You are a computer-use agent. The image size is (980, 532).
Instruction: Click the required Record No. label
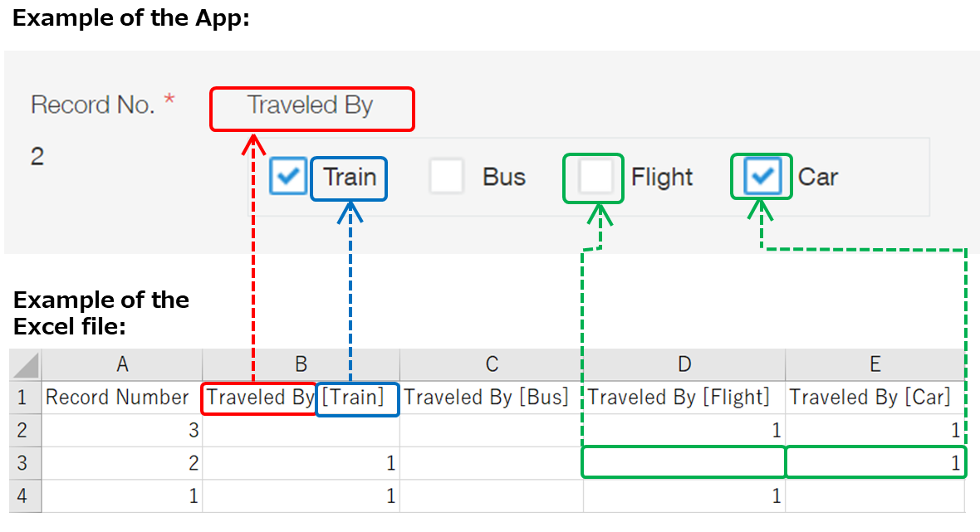[94, 104]
